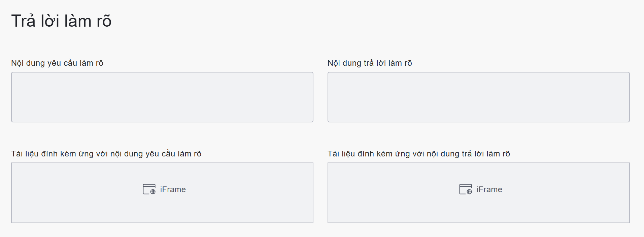Viewport: 644px width, 237px height.
Task: Click globe badge on right iFrame icon
Action: pos(469,192)
